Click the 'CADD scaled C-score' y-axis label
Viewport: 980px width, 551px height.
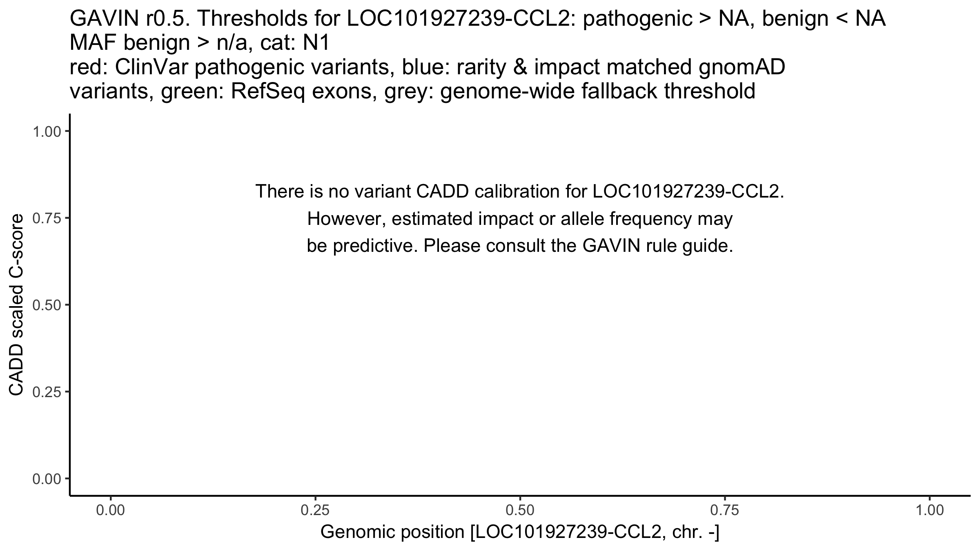pos(16,305)
